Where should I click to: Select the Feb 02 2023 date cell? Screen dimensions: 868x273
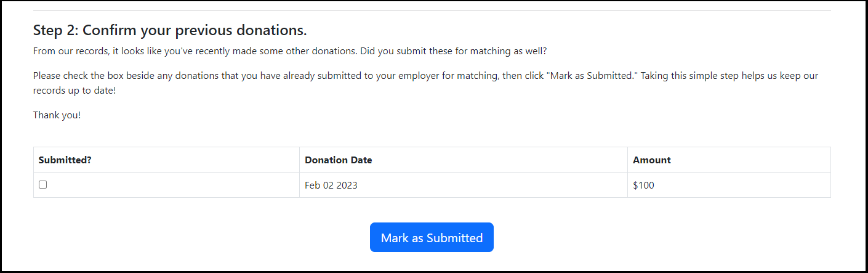click(331, 185)
